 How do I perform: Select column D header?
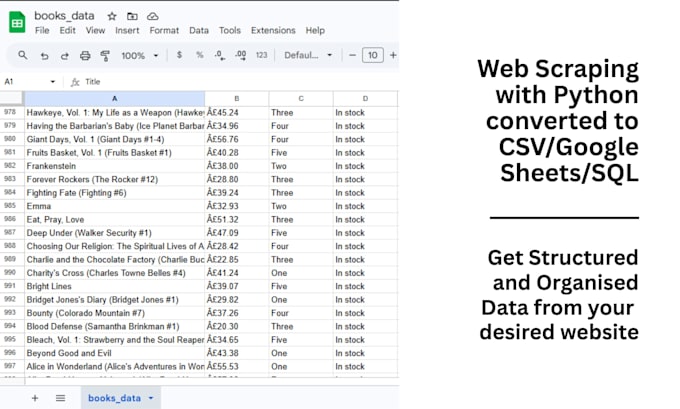365,99
